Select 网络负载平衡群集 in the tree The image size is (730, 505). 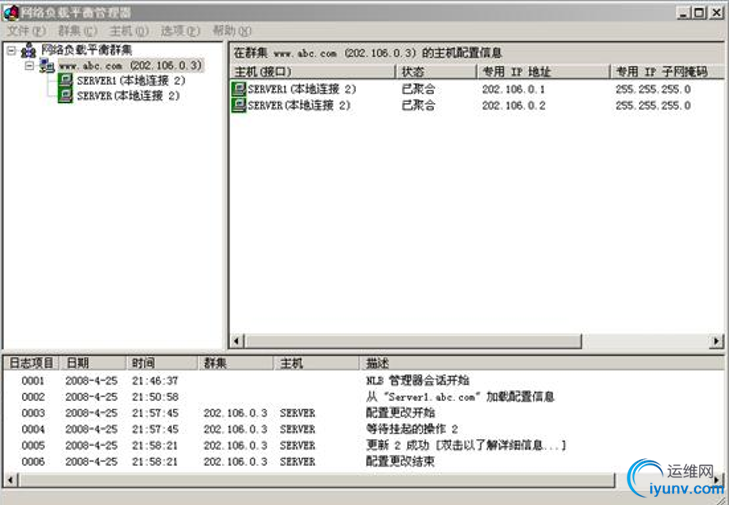(x=87, y=50)
